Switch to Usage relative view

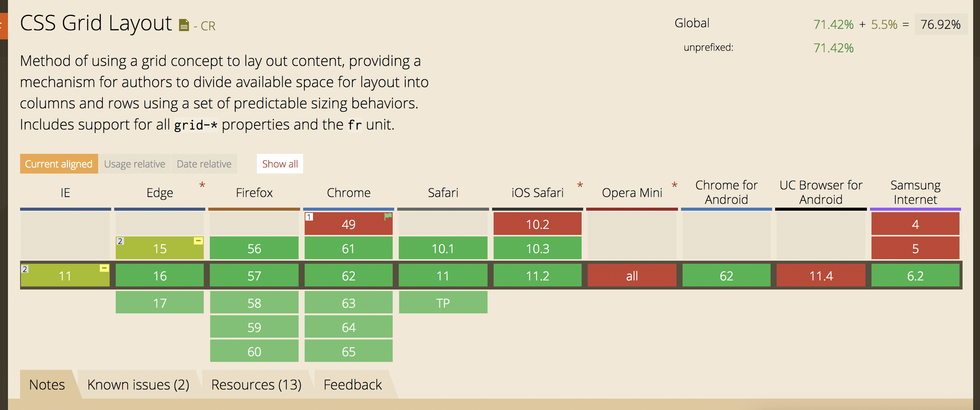(x=135, y=164)
